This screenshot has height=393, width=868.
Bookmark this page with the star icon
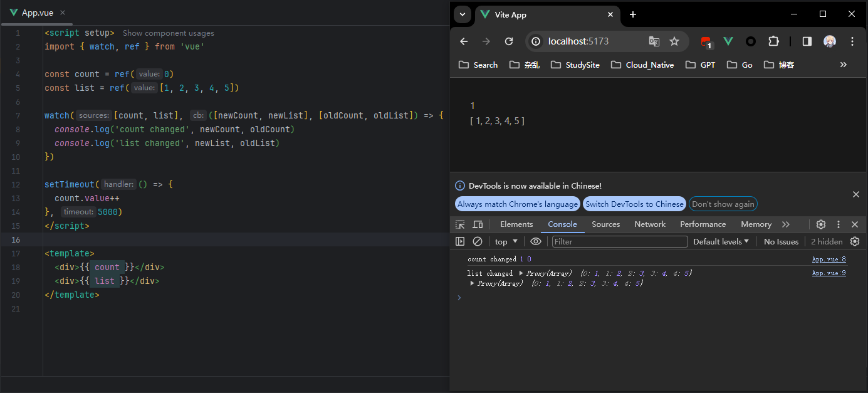tap(674, 41)
